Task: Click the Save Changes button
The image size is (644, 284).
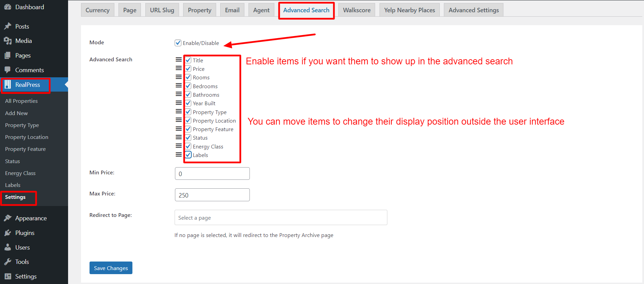Action: pyautogui.click(x=111, y=268)
